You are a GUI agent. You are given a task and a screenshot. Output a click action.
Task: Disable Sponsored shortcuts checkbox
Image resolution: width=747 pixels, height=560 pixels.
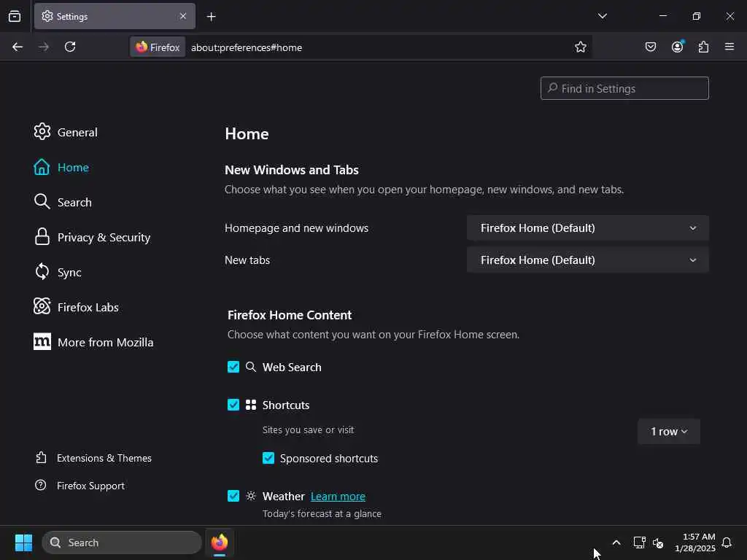click(x=268, y=458)
